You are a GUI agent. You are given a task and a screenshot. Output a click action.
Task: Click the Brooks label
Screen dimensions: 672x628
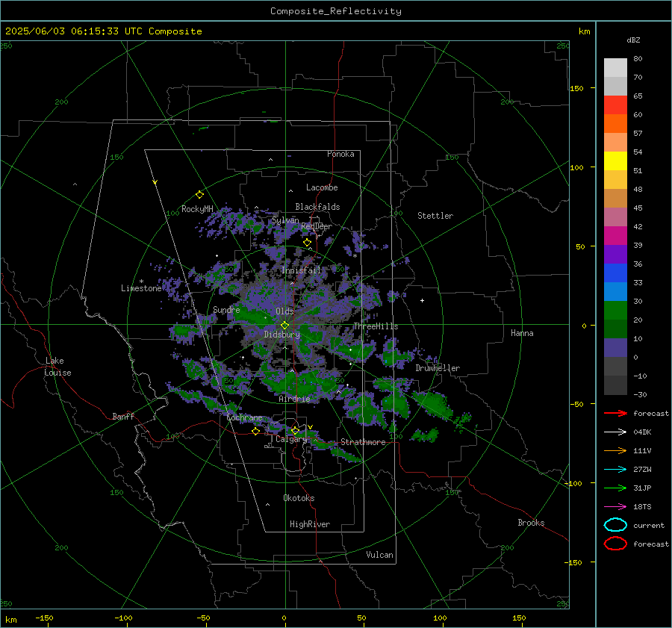click(x=531, y=523)
